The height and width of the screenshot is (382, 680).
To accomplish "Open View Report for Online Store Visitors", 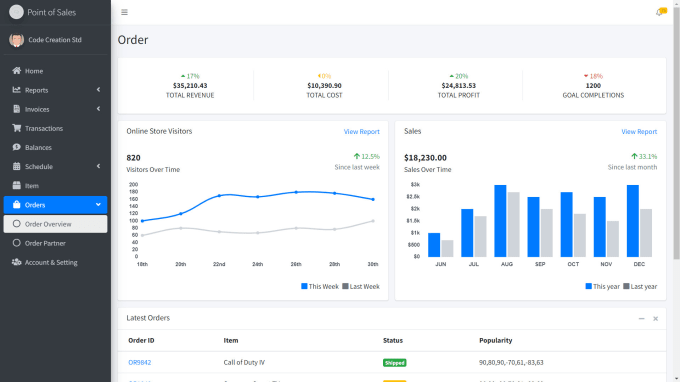I will pyautogui.click(x=361, y=131).
